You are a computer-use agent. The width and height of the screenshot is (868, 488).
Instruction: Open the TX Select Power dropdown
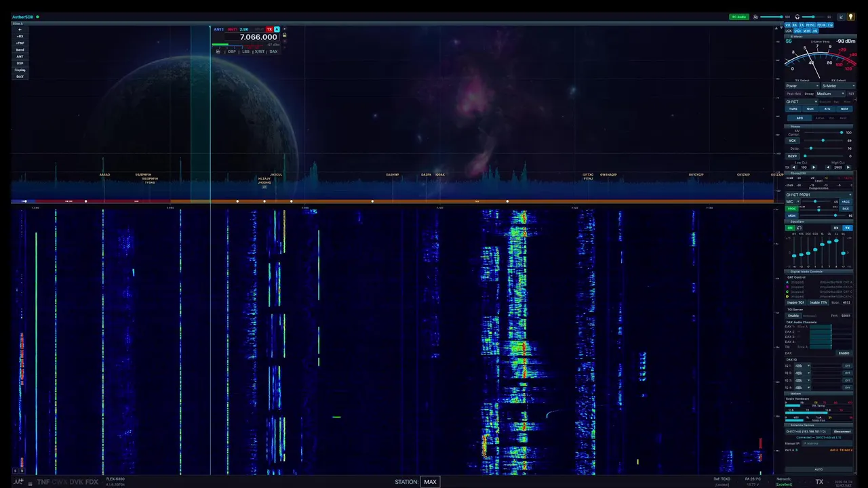(x=802, y=85)
